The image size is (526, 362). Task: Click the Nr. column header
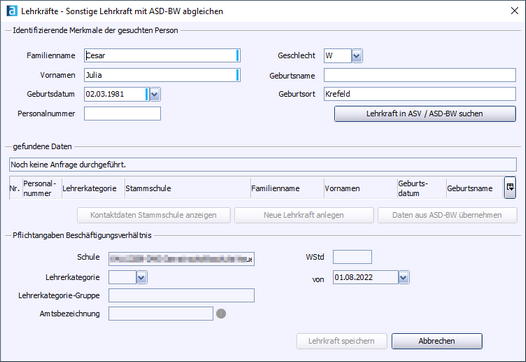coord(15,188)
